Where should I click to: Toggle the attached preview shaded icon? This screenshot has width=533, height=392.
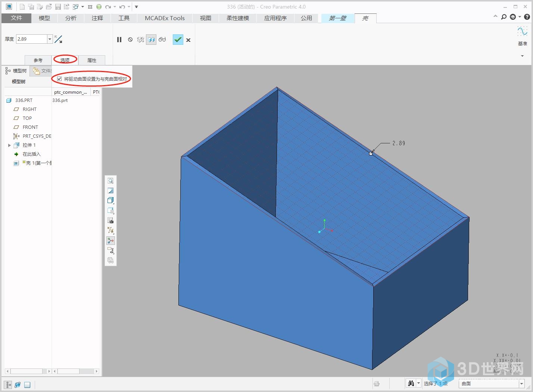pyautogui.click(x=151, y=40)
